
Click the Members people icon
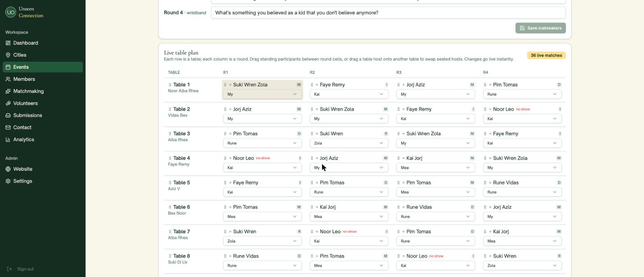[8, 79]
